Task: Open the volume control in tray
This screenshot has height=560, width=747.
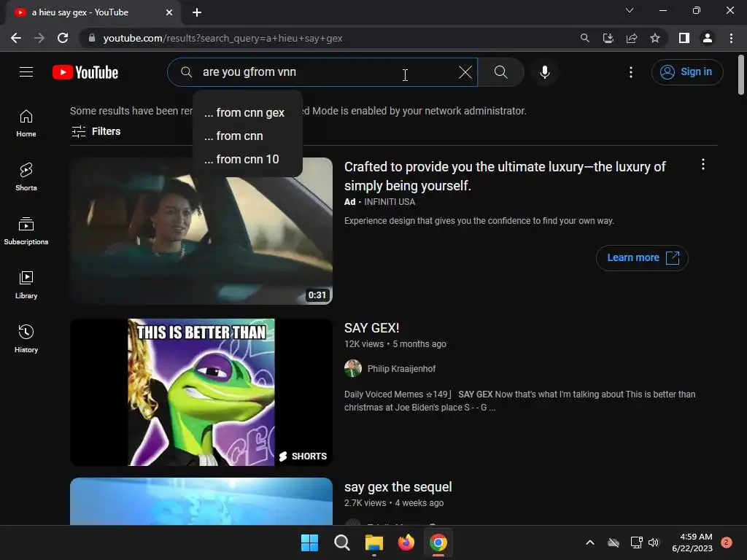Action: point(654,542)
